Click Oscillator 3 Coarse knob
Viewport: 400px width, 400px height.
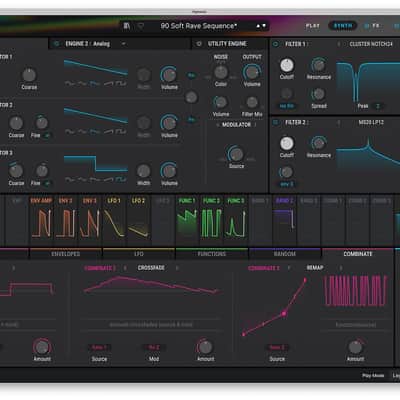tap(16, 171)
